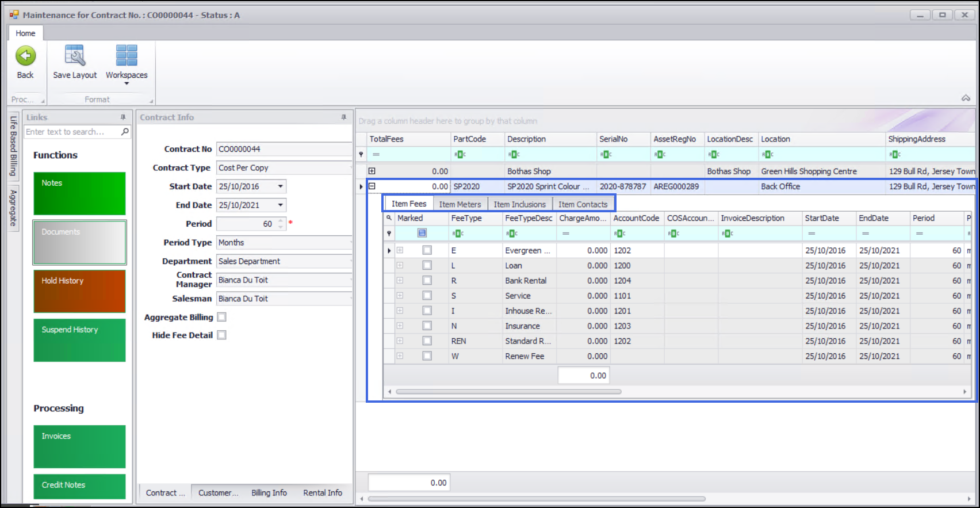980x508 pixels.
Task: Click the search magnifier in Links panel
Action: coord(125,132)
